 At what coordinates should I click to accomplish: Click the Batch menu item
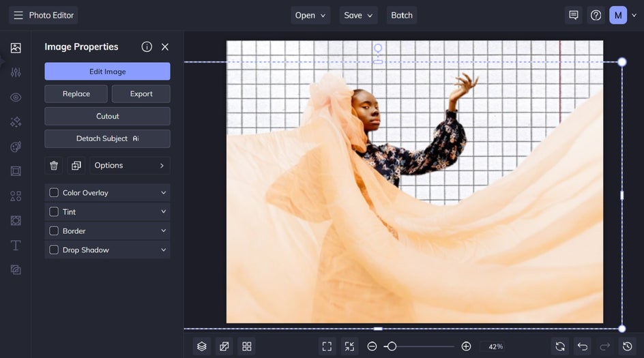coord(402,15)
